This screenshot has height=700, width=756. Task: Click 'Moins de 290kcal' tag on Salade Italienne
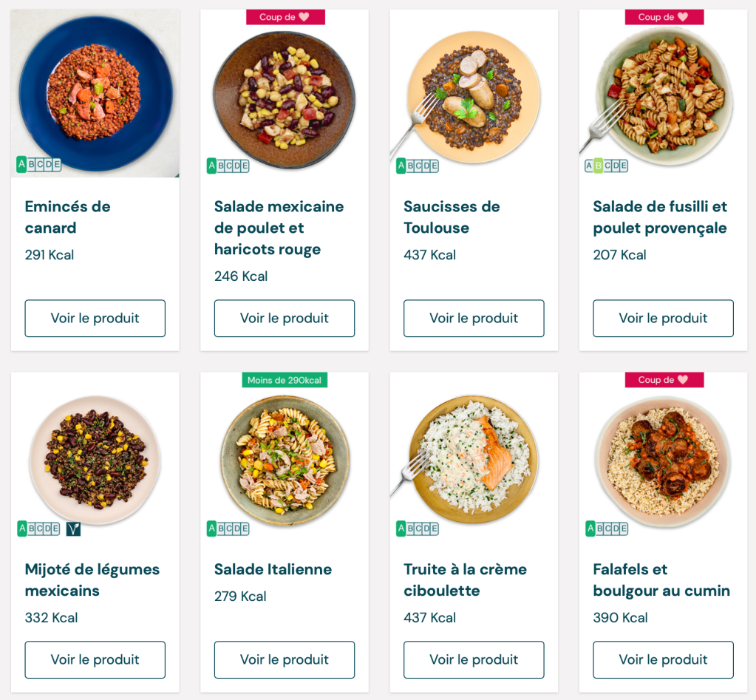(285, 380)
